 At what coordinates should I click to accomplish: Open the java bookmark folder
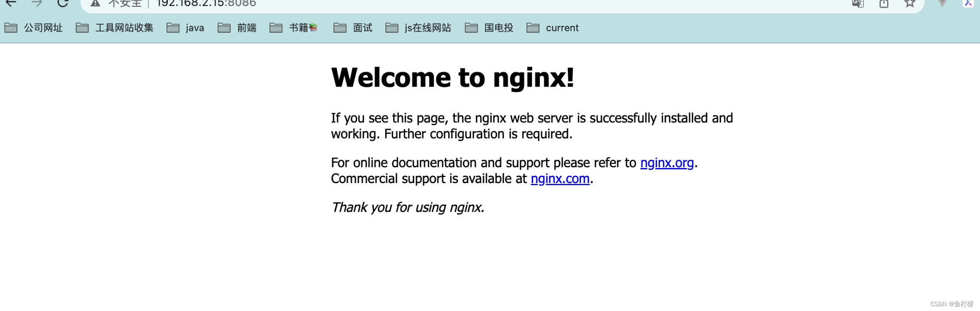185,28
